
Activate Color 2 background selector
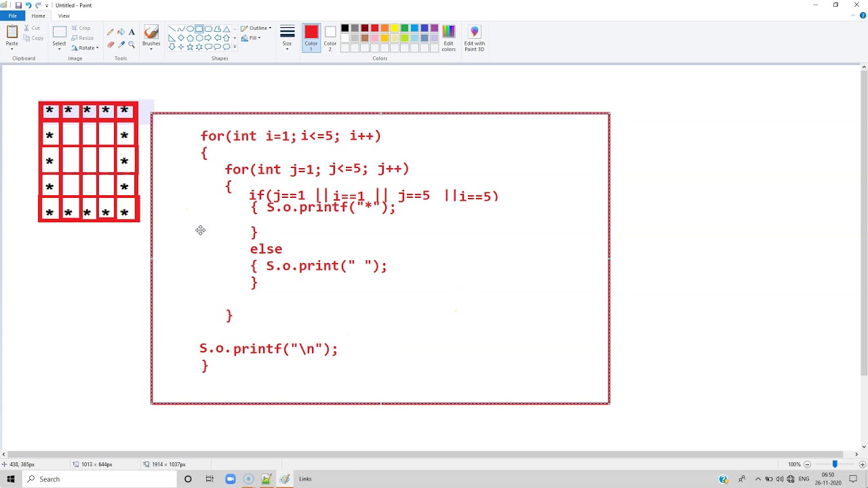point(330,38)
